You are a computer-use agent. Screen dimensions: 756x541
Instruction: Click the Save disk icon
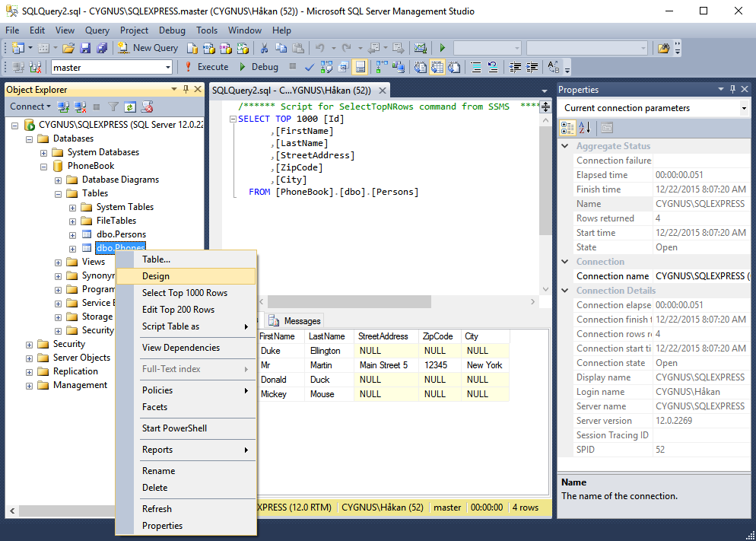pos(85,48)
